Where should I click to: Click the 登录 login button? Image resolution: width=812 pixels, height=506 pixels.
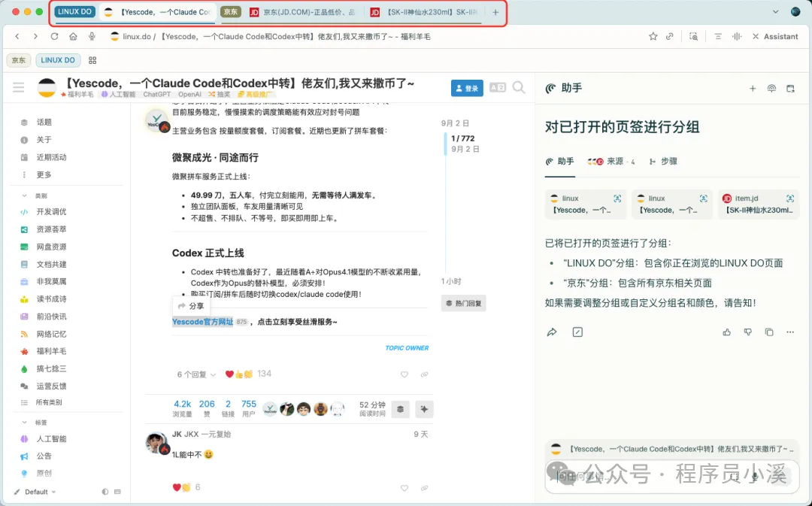tap(467, 88)
